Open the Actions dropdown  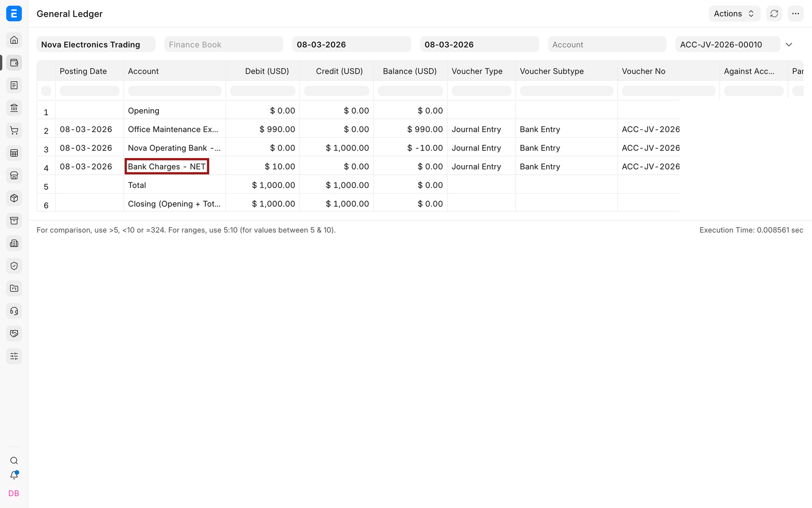point(734,14)
